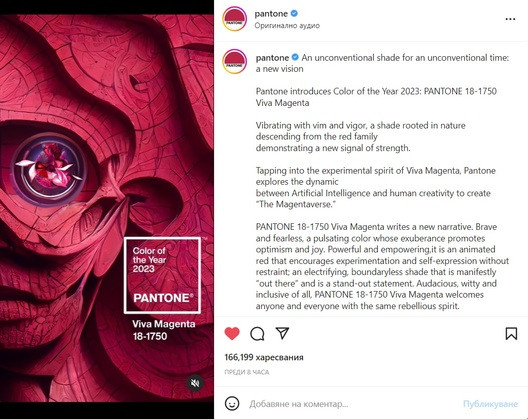This screenshot has width=528, height=419.
Task: Open the pantone profile from header username
Action: point(271,14)
